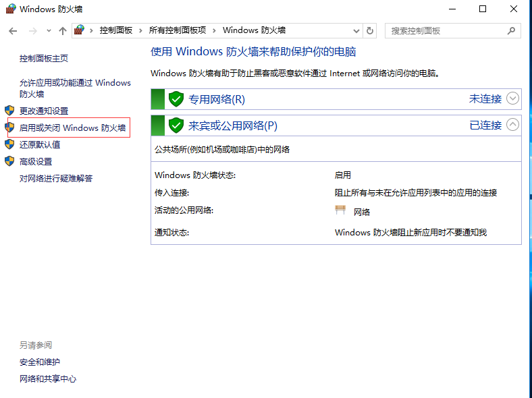Click the back navigation arrow
The height and width of the screenshot is (398, 532).
pyautogui.click(x=13, y=31)
